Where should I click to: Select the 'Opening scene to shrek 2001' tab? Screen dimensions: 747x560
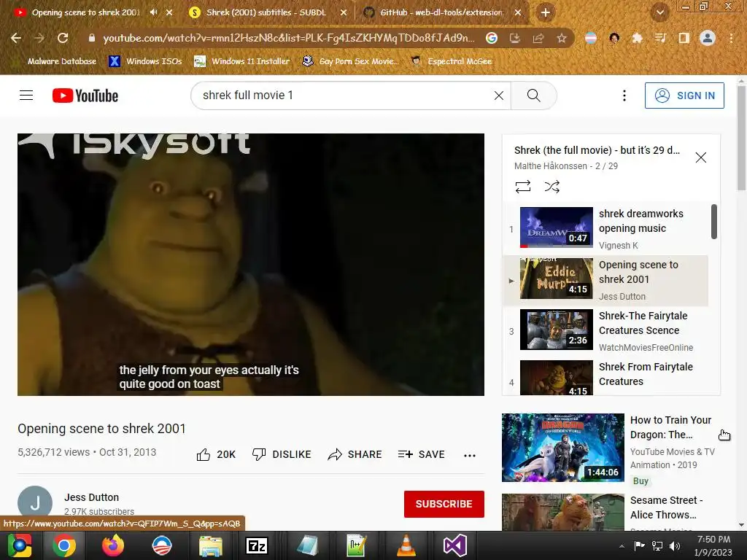86,13
